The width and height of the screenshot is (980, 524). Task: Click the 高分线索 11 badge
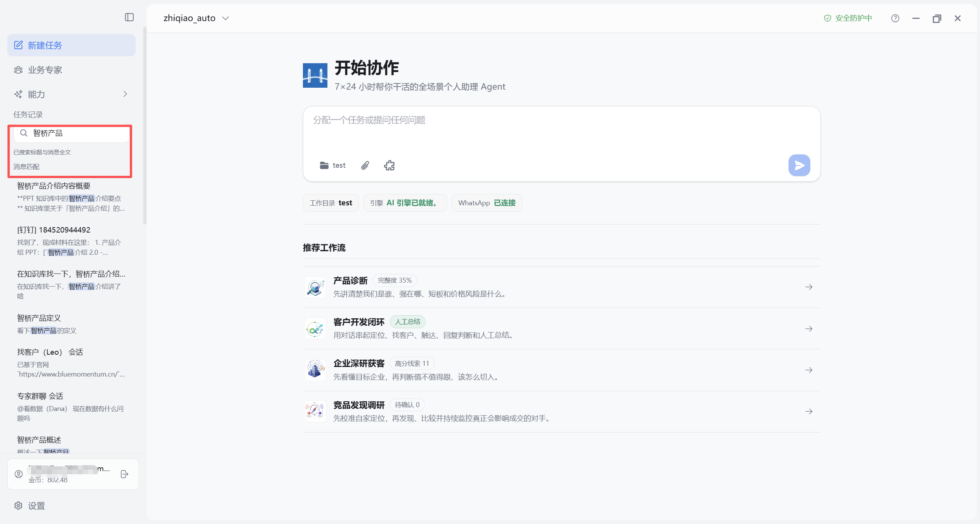[412, 363]
